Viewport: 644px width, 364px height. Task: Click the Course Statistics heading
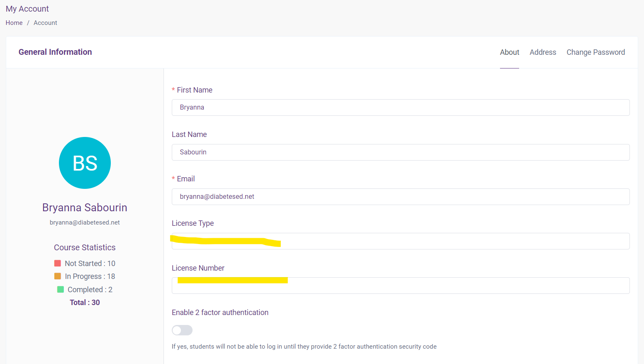pos(85,247)
